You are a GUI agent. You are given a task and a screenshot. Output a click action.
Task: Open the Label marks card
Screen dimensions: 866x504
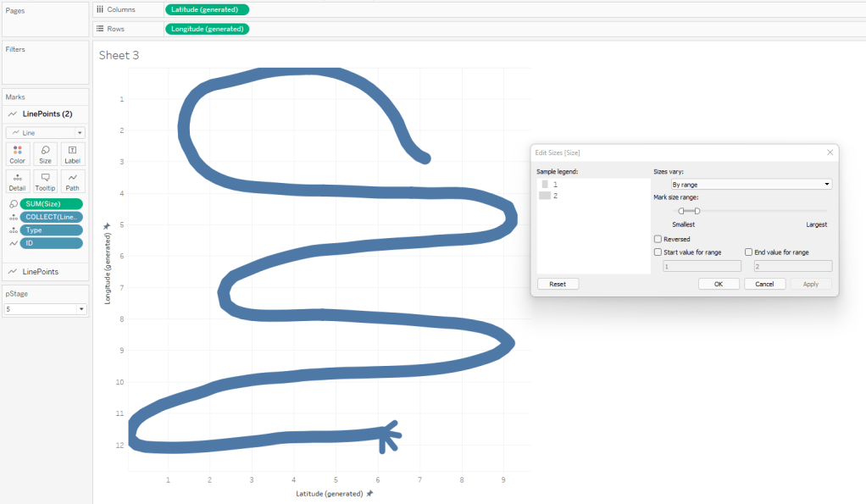pos(73,154)
